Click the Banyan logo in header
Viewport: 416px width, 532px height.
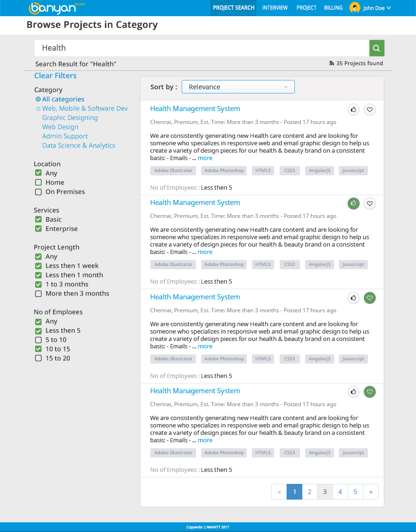56,8
